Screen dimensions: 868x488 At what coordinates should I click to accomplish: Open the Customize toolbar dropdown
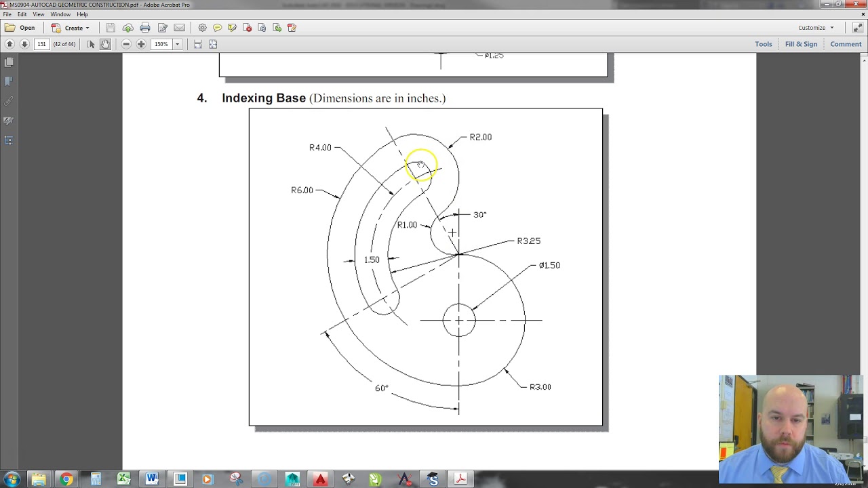[x=816, y=28]
